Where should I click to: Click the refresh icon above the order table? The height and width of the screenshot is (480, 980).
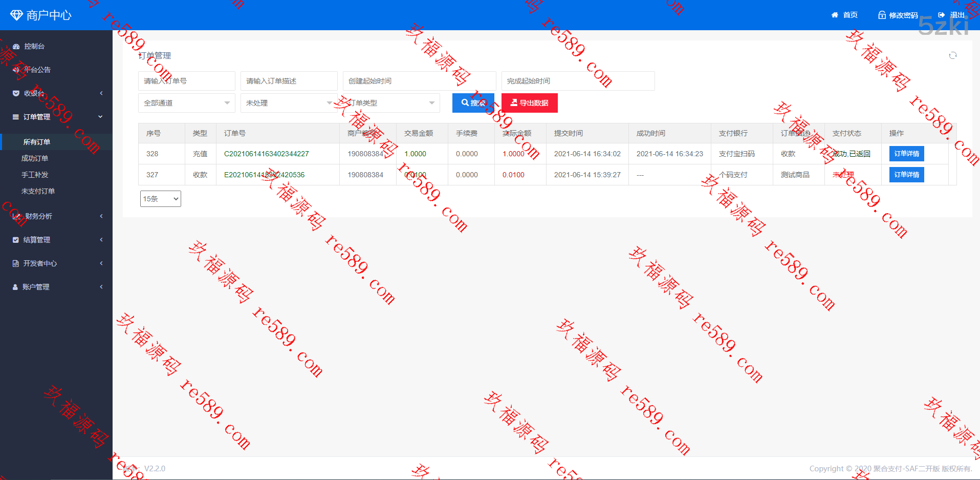pos(952,55)
